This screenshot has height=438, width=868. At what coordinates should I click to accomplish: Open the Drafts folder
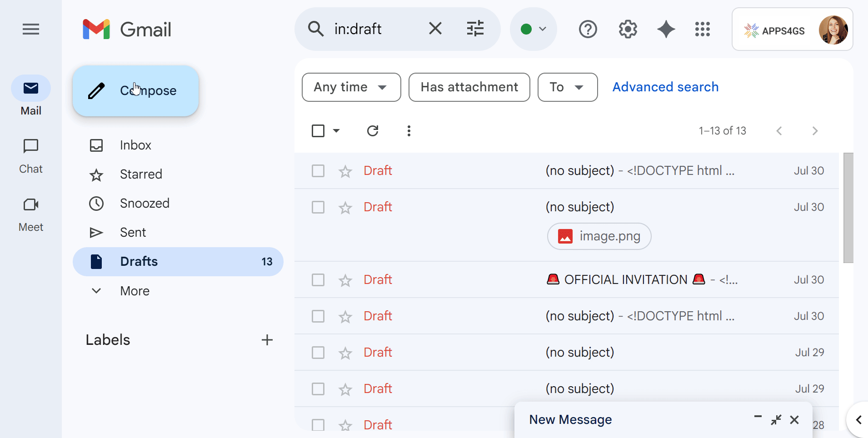coord(178,262)
